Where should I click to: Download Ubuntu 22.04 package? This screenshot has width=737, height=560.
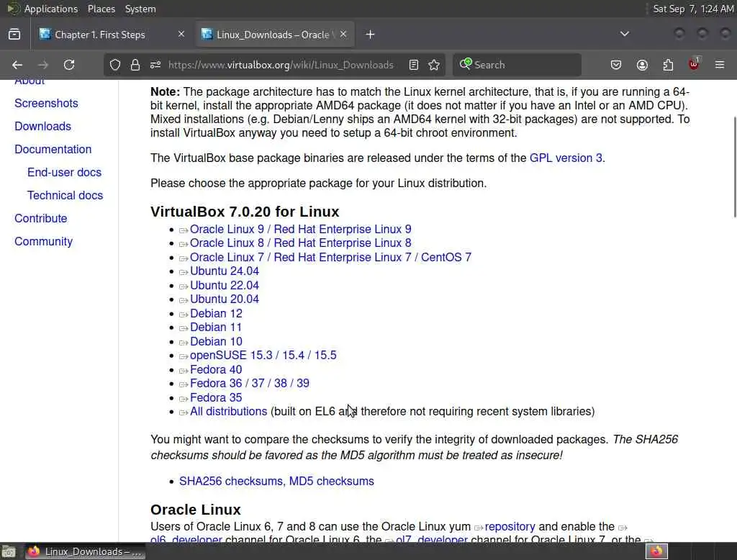pos(225,286)
